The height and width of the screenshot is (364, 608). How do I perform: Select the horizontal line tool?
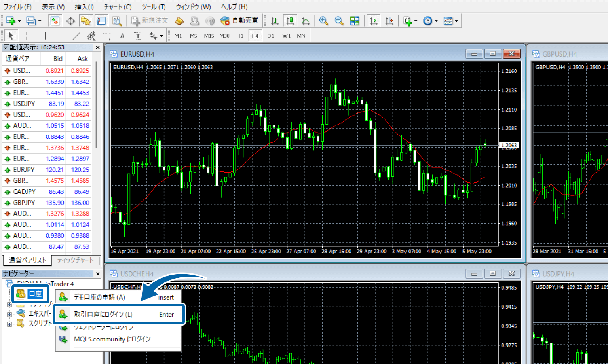(x=61, y=36)
